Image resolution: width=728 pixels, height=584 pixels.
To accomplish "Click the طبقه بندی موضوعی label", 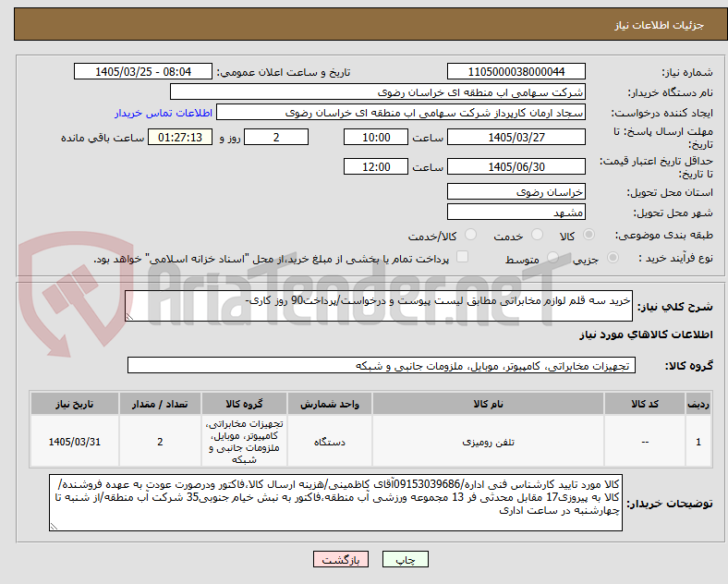I will click(x=664, y=236).
